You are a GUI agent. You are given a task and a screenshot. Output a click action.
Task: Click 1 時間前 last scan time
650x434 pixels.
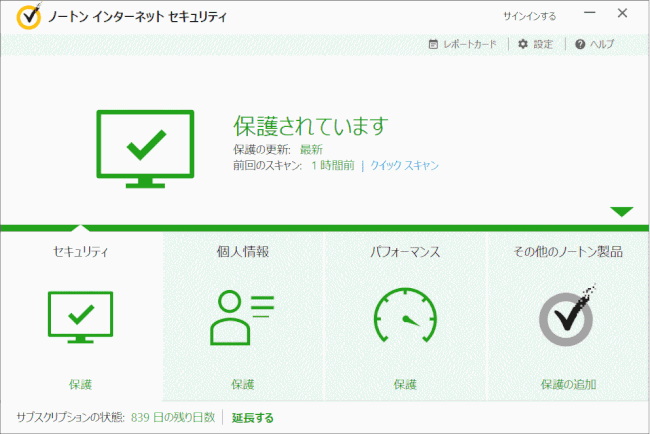coord(333,165)
